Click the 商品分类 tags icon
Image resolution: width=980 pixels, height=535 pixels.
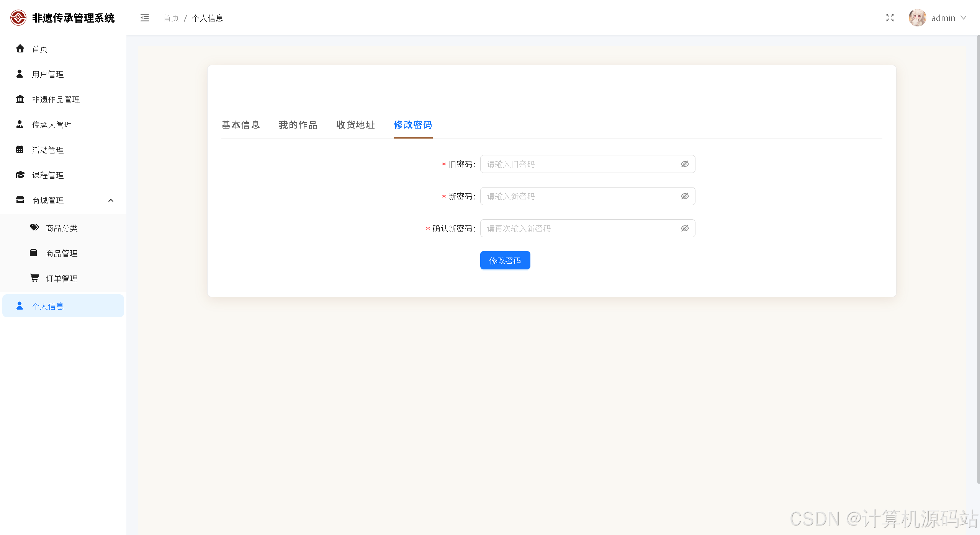(x=34, y=227)
